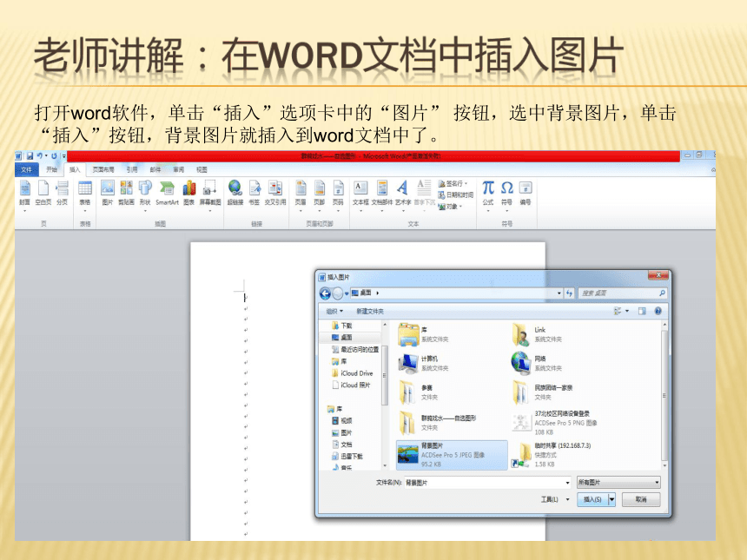Select the 背景图片 JPEG file
Image resolution: width=747 pixels, height=560 pixels.
(452, 455)
